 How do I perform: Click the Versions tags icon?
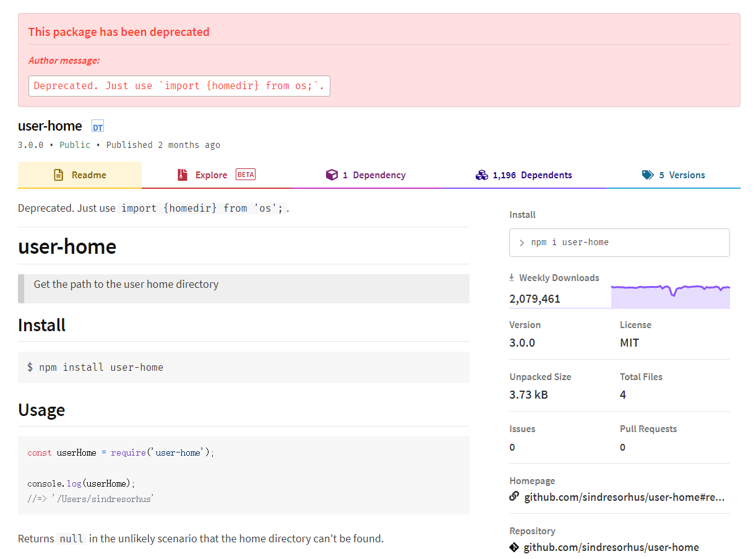coord(648,175)
